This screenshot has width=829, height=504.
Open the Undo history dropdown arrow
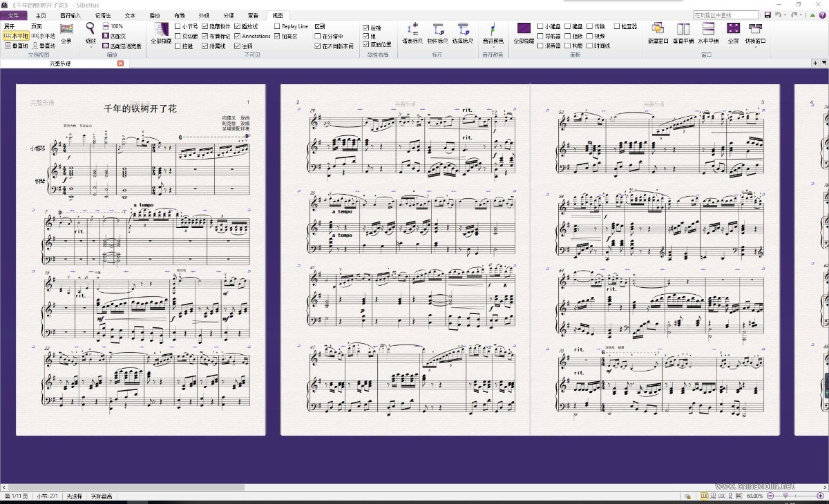[785, 15]
